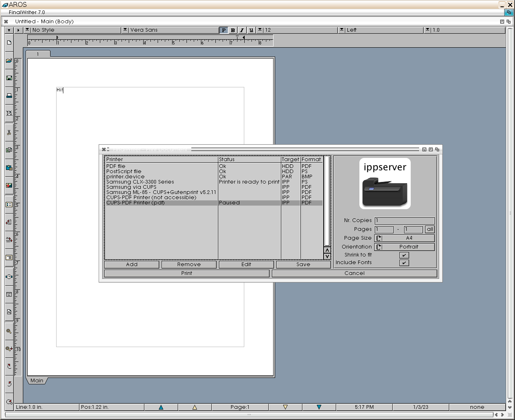Click the magnifier with red arrow icon
The height and width of the screenshot is (420, 515).
click(x=9, y=349)
